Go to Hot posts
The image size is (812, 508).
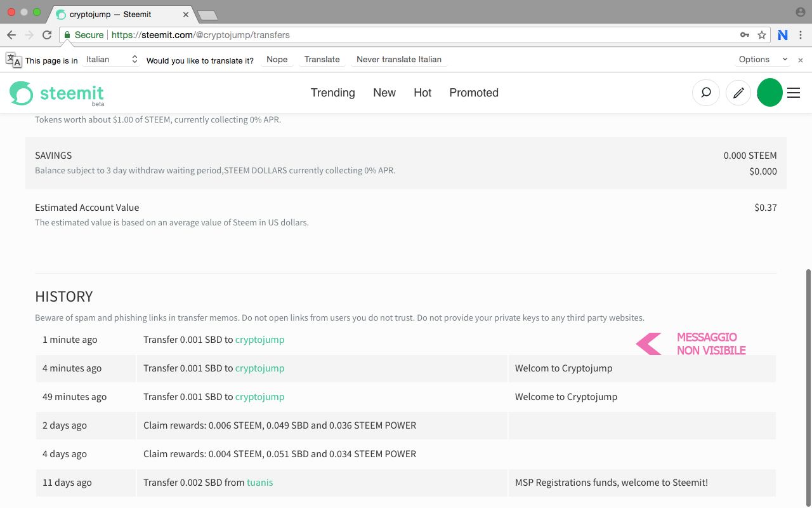pos(422,93)
